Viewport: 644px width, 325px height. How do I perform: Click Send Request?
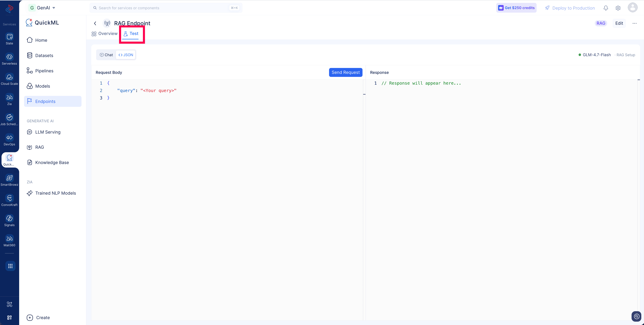[346, 72]
